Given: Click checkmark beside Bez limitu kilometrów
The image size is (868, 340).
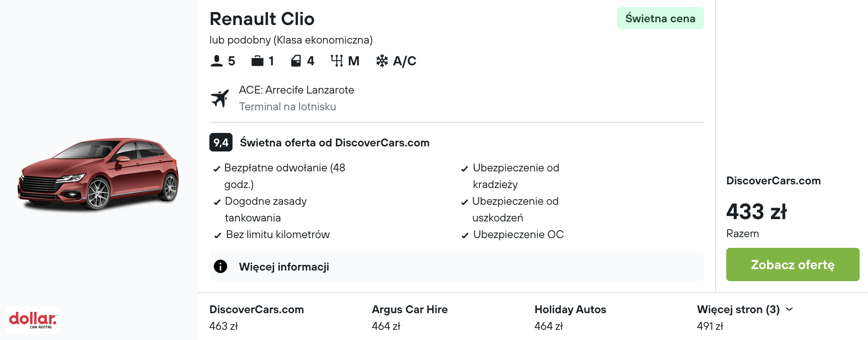Looking at the screenshot, I should tap(217, 235).
